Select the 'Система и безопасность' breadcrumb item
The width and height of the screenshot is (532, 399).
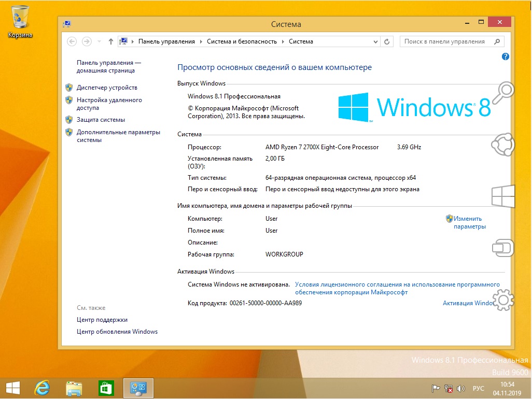[x=242, y=41]
